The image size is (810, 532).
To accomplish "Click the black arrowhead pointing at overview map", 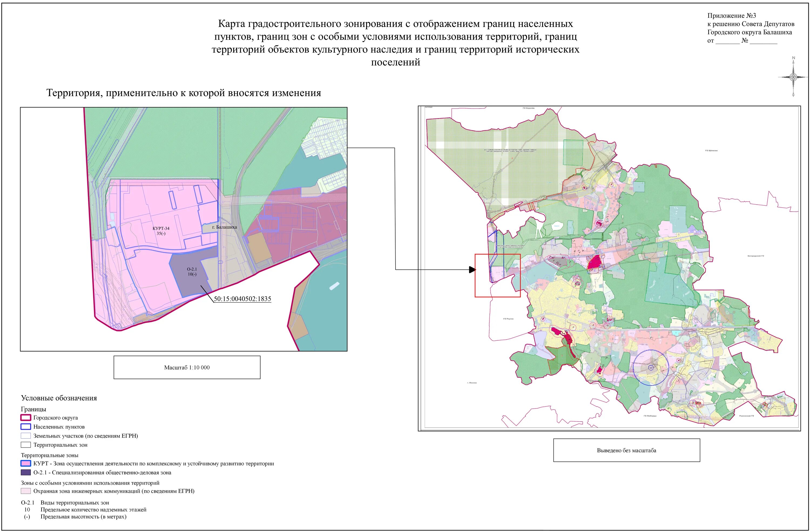I will pyautogui.click(x=472, y=270).
